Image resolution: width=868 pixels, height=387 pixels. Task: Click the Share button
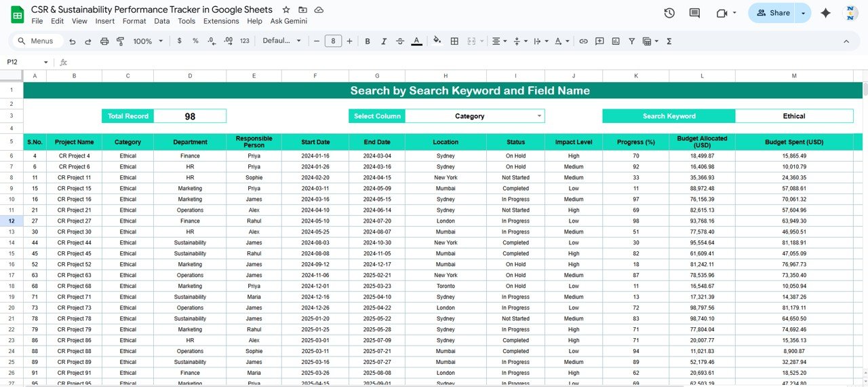click(773, 13)
